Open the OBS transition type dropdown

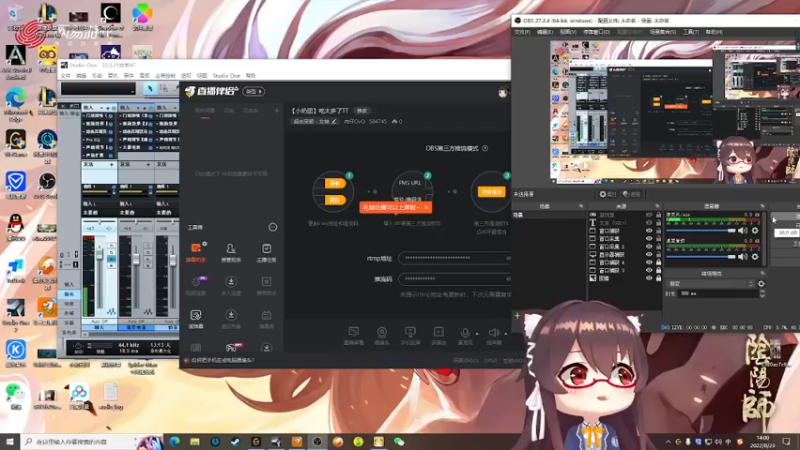(x=711, y=284)
